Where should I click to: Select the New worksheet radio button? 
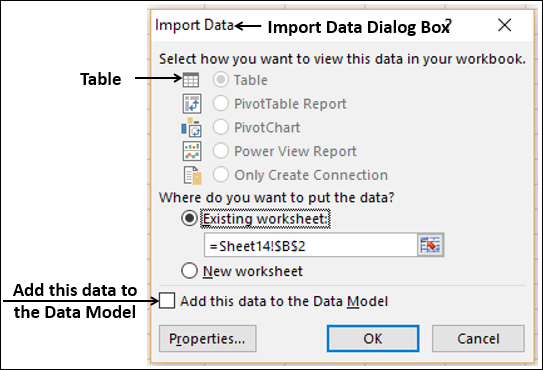click(189, 271)
